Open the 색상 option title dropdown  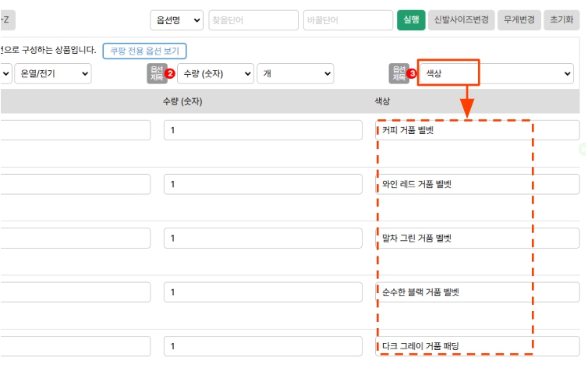click(497, 73)
